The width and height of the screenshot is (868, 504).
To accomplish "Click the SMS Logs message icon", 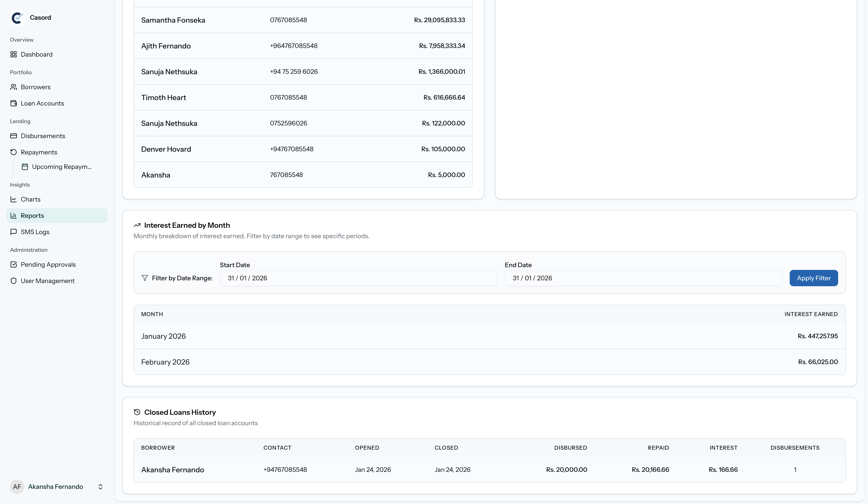I will [x=13, y=232].
